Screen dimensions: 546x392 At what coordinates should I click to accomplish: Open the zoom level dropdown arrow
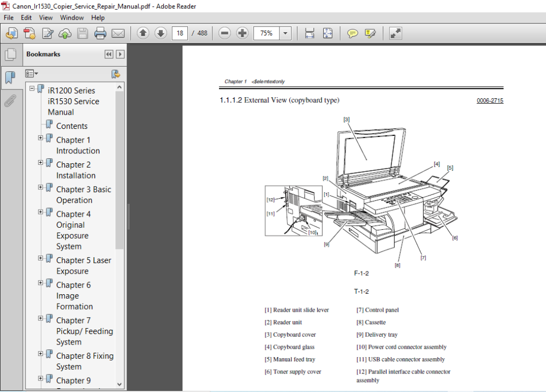click(x=285, y=33)
